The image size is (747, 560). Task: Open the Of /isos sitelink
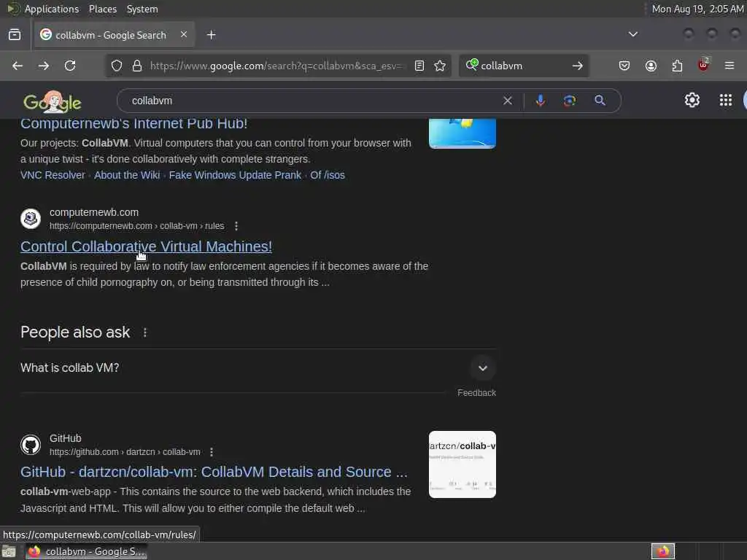(328, 175)
